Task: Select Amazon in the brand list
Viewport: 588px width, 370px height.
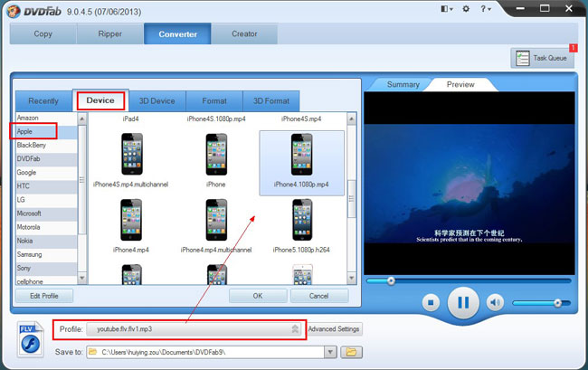Action: pyautogui.click(x=46, y=119)
